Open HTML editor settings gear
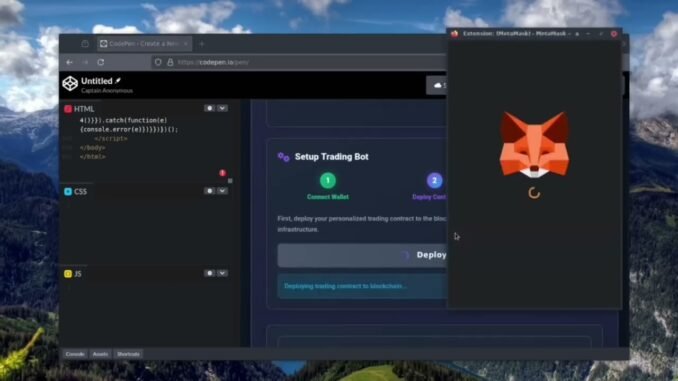 tap(210, 108)
